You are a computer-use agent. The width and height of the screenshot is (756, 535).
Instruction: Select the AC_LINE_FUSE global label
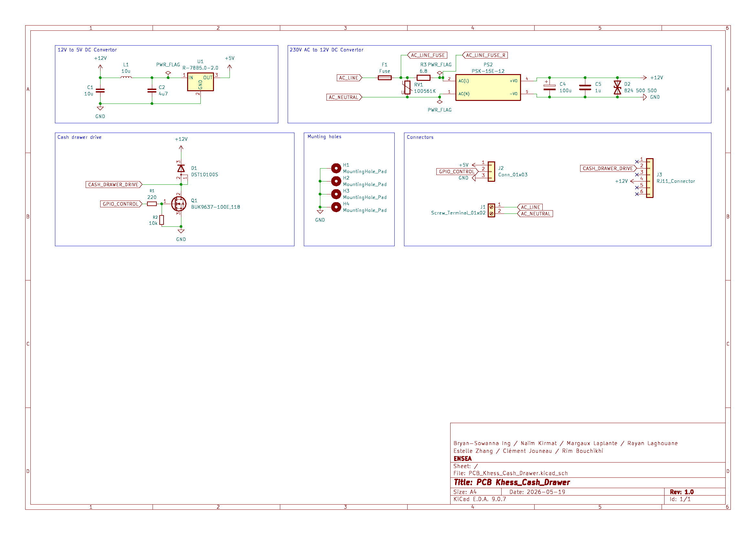coord(427,55)
